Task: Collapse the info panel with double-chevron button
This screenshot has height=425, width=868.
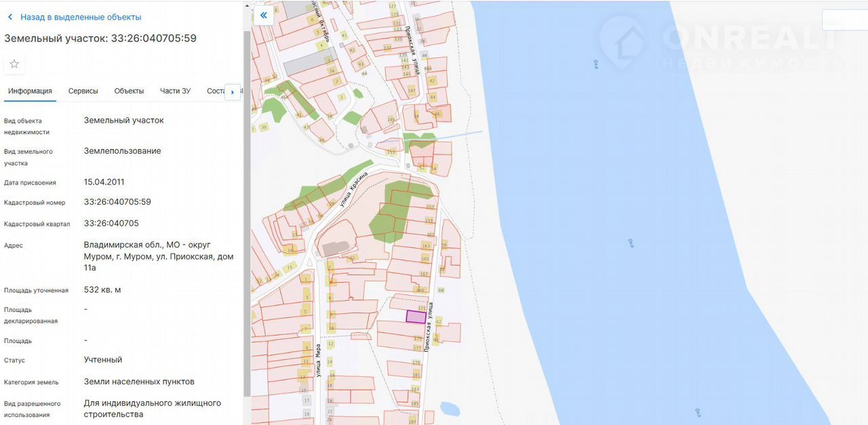Action: click(x=263, y=15)
